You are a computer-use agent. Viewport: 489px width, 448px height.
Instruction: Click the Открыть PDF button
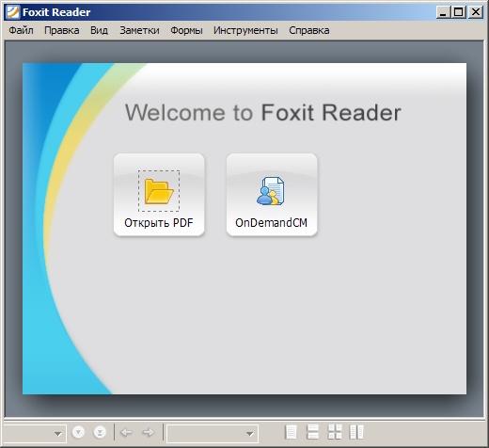click(159, 195)
